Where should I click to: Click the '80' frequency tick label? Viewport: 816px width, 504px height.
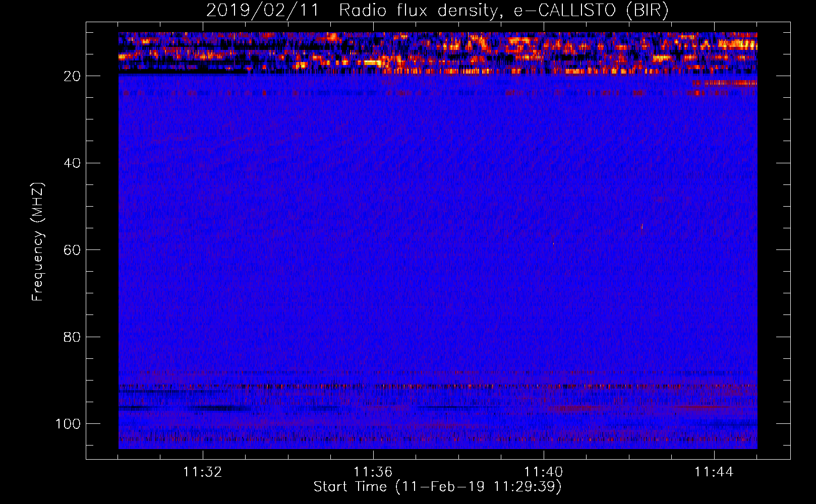click(72, 337)
